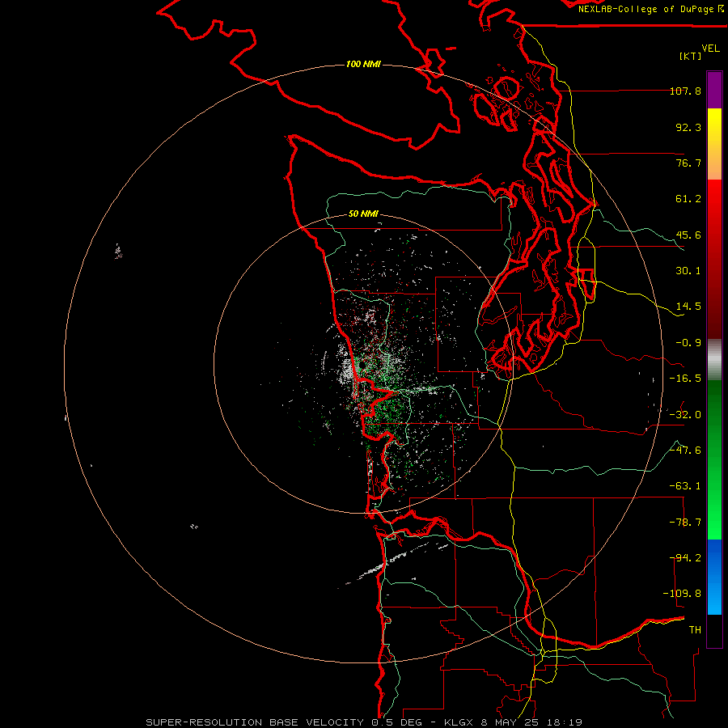The width and height of the screenshot is (728, 728).
Task: Click the radar site black dot at center
Action: tap(362, 366)
